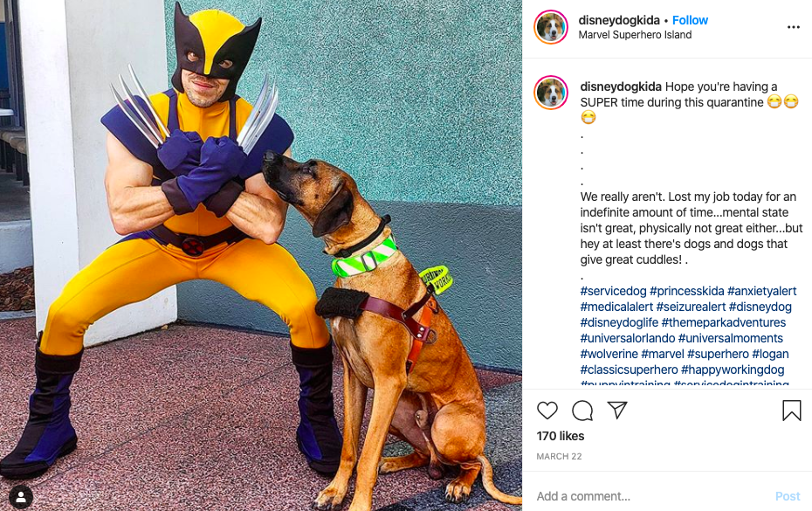Open comments with the speech bubble icon
This screenshot has height=511, width=812.
582,411
